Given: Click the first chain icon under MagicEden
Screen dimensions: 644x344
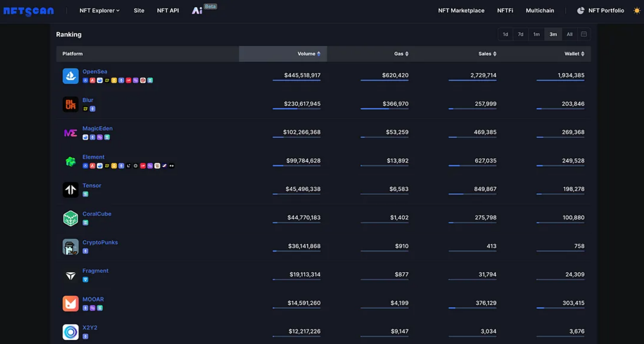Looking at the screenshot, I should click(85, 137).
